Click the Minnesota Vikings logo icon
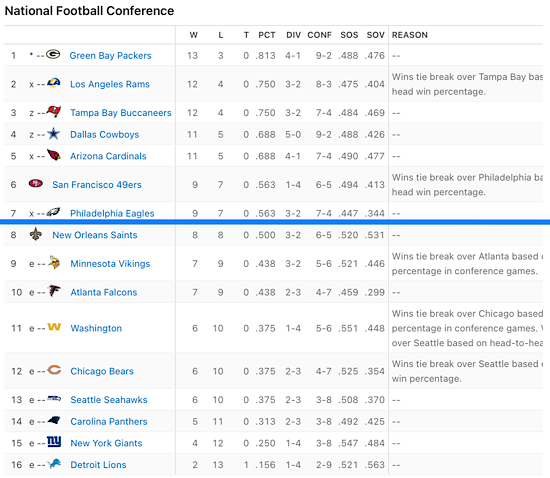Viewport: 550px width, 478px height. tap(54, 262)
